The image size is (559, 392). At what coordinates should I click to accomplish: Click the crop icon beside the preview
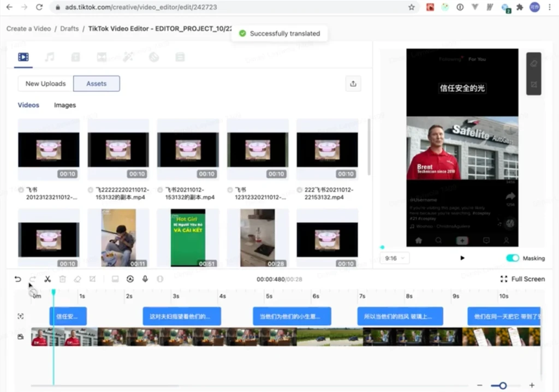coord(534,85)
